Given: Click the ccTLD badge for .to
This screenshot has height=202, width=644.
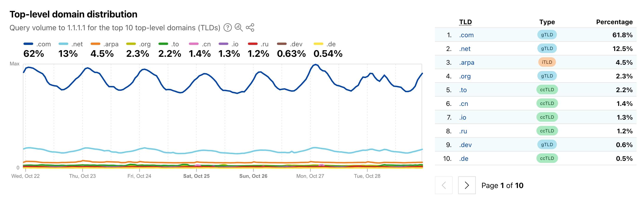Looking at the screenshot, I should 547,90.
